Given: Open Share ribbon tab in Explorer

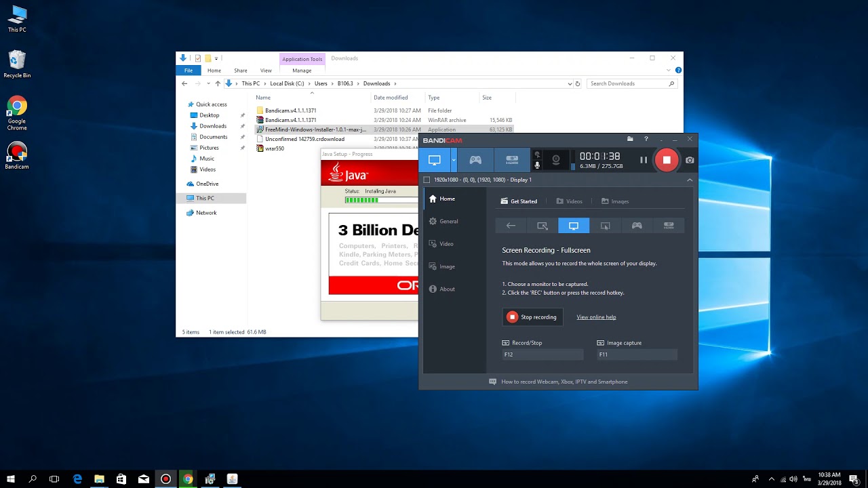Looking at the screenshot, I should pyautogui.click(x=241, y=70).
